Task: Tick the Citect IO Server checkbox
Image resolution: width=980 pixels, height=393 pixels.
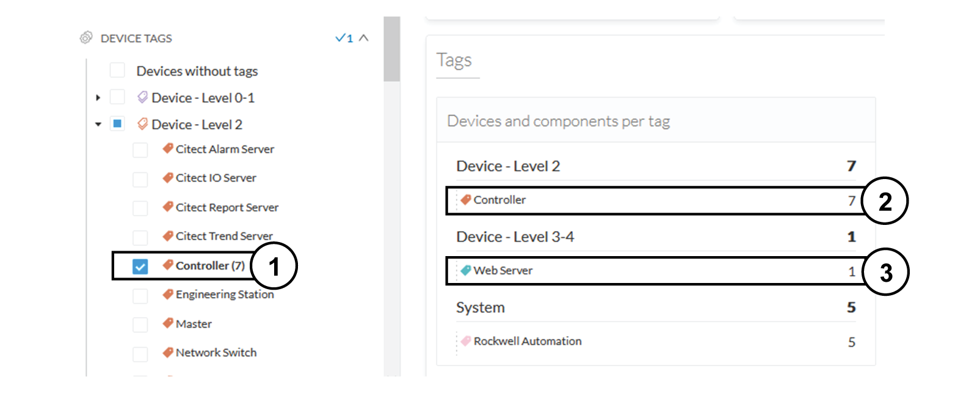Action: [x=140, y=179]
